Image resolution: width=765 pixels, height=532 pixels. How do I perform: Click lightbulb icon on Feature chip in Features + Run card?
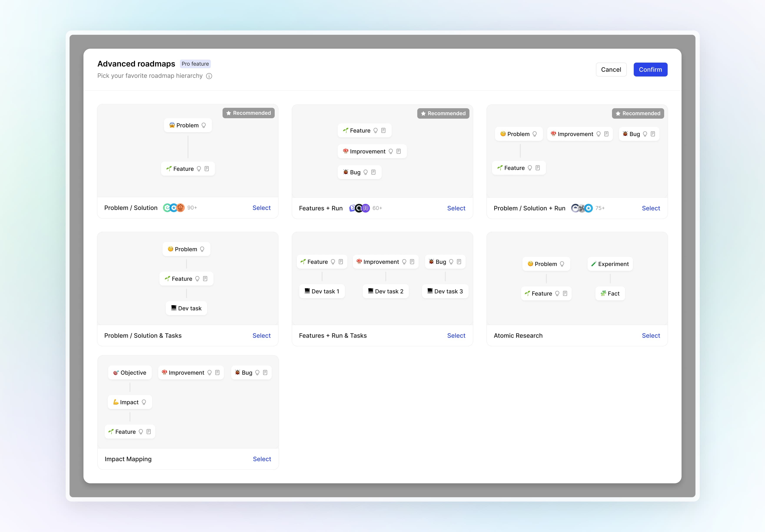pos(376,131)
